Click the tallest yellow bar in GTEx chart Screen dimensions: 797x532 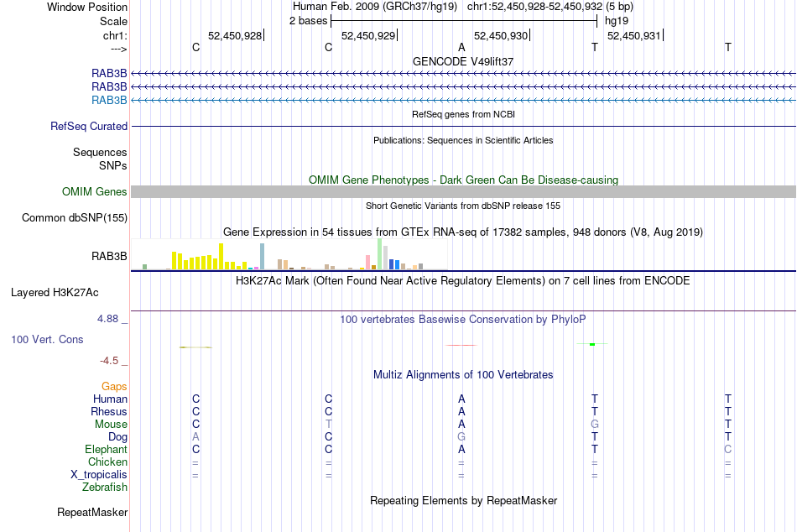[x=221, y=256]
